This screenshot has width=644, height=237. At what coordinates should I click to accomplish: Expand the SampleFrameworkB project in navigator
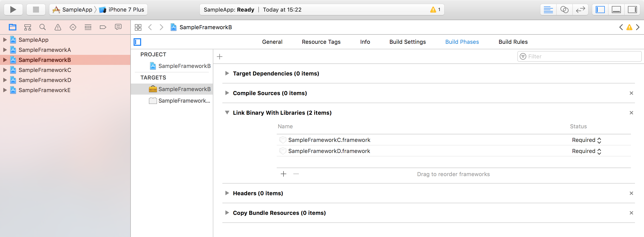[x=5, y=60]
